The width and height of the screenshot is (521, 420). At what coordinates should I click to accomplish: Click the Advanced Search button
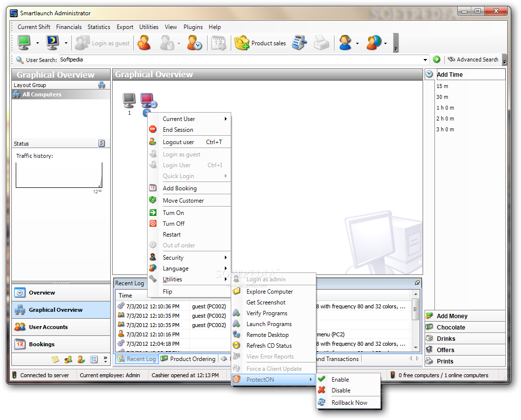[x=473, y=60]
